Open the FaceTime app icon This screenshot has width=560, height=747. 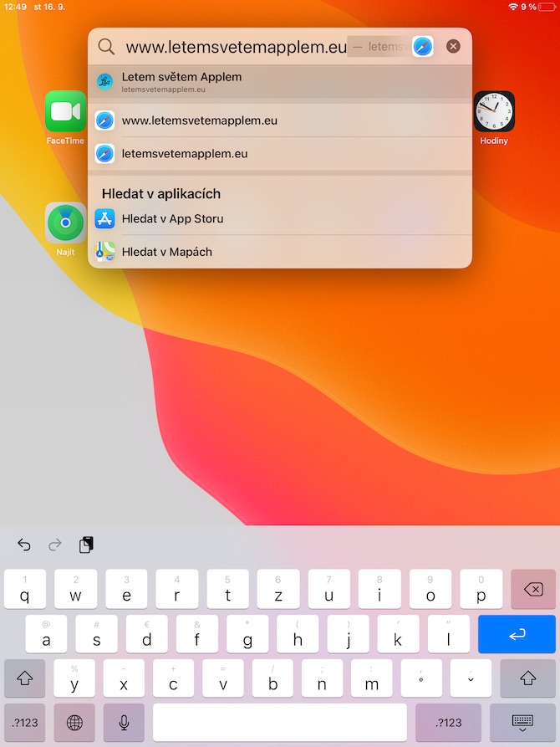click(65, 111)
